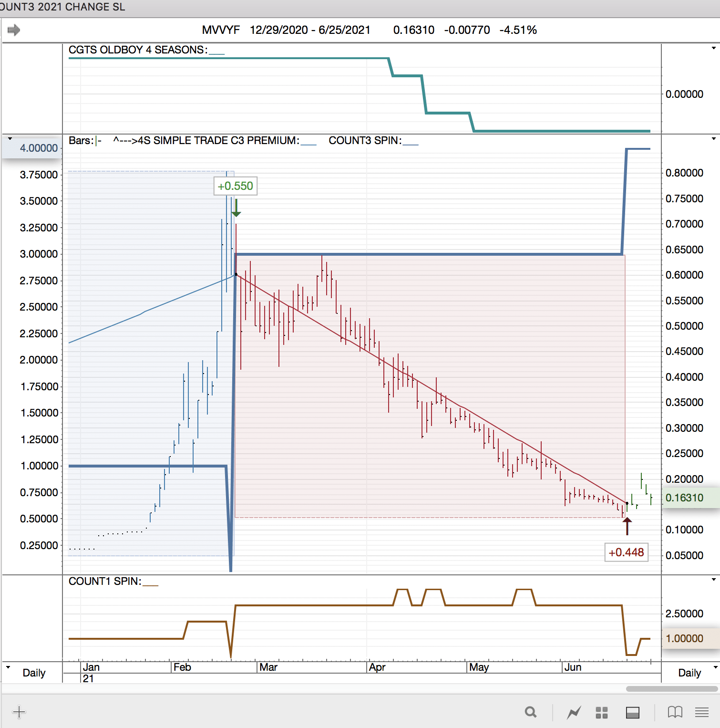Click the gray arrow icon beside MVVYF header
The image size is (720, 728).
point(14,30)
